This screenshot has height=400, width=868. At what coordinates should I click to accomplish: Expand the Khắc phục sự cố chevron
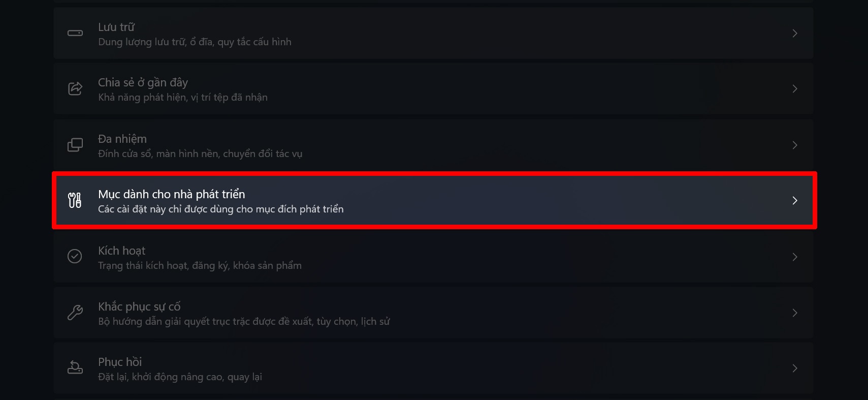pos(795,313)
